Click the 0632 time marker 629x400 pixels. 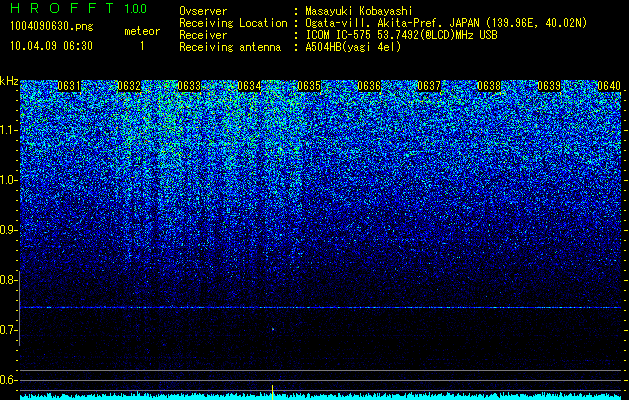pyautogui.click(x=129, y=86)
